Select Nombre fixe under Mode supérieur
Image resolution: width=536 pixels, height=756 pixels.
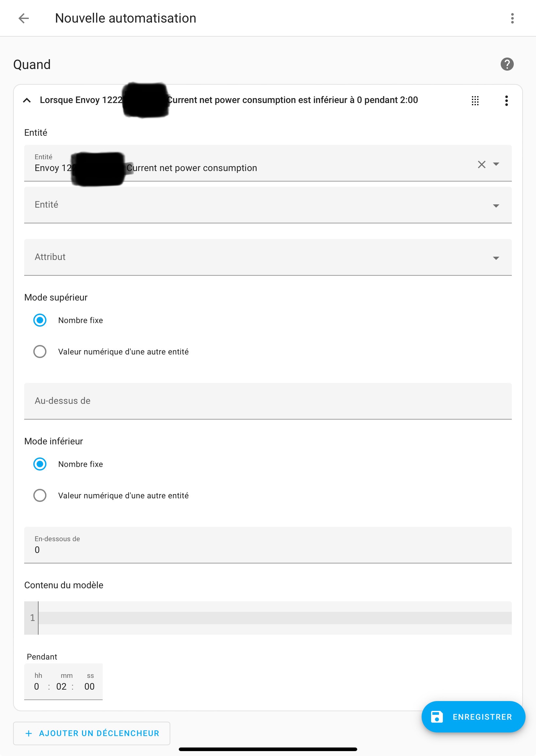click(x=40, y=320)
